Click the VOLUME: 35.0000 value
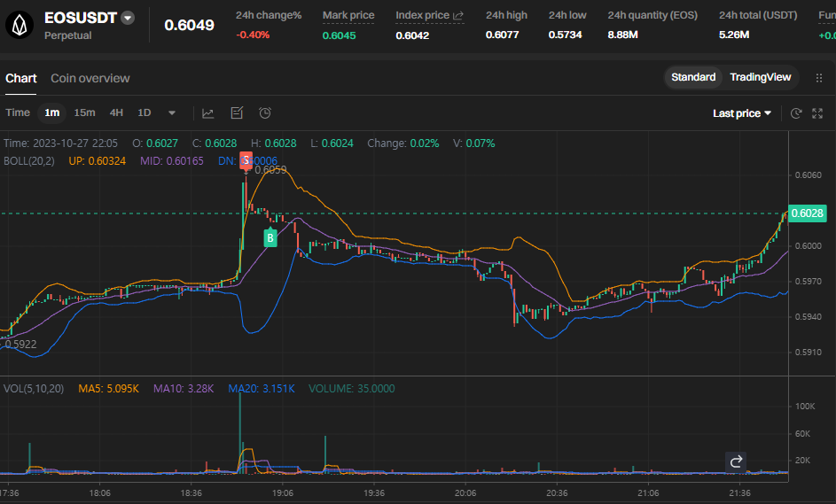 pos(352,388)
